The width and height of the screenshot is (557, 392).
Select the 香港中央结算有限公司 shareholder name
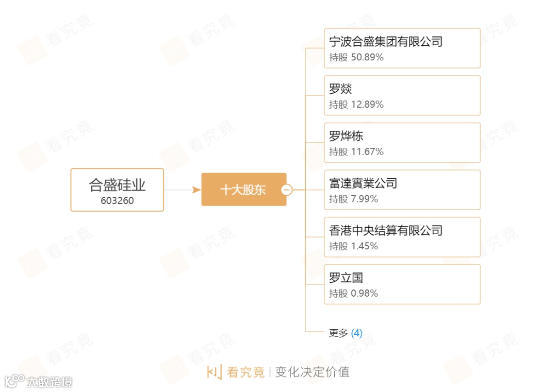[386, 230]
